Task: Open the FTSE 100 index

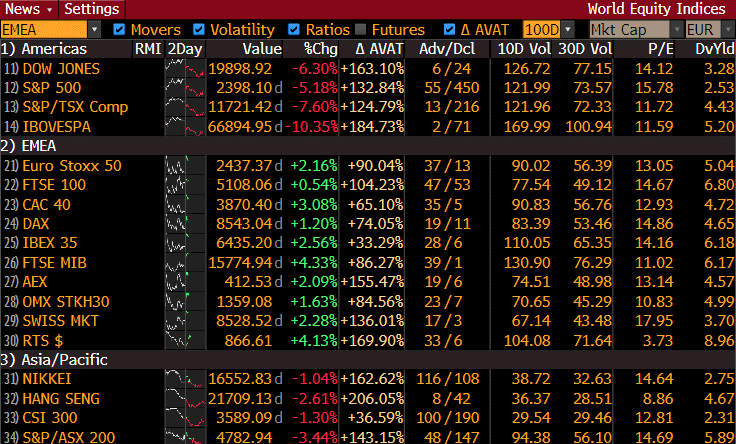Action: point(54,185)
